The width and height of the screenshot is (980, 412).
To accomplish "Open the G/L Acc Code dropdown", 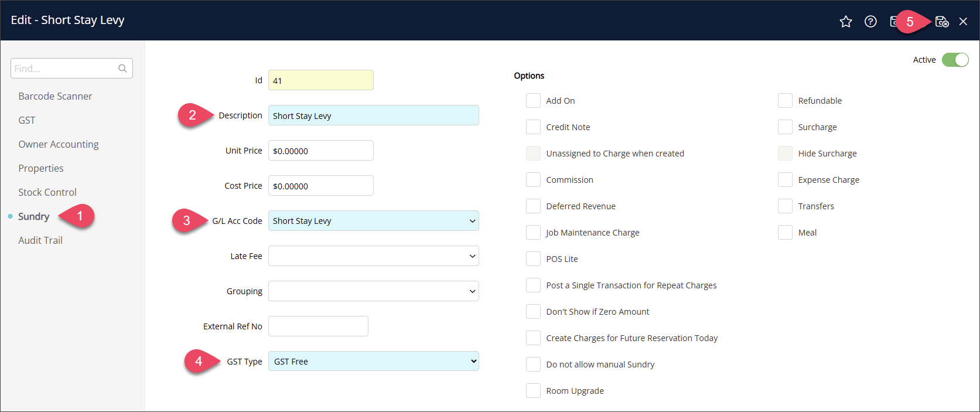I will coord(374,221).
